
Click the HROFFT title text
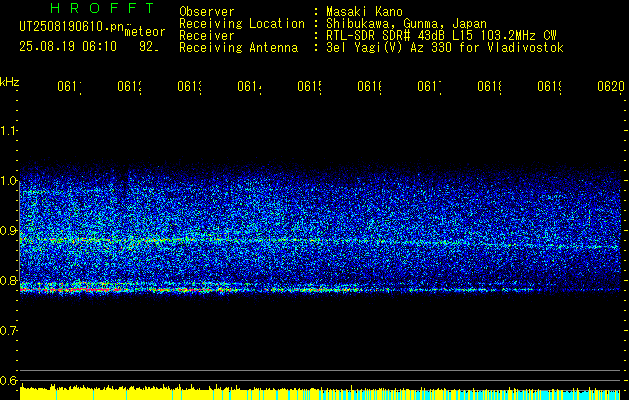pos(103,8)
